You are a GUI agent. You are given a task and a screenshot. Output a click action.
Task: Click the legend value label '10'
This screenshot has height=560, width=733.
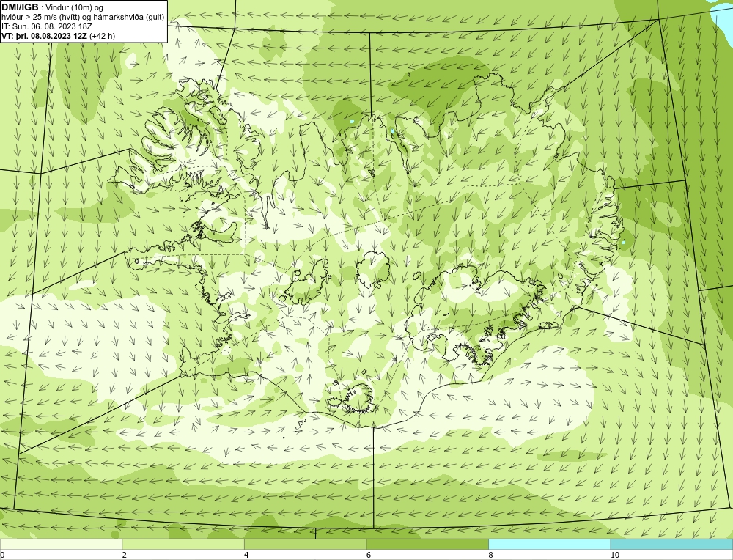pos(615,555)
